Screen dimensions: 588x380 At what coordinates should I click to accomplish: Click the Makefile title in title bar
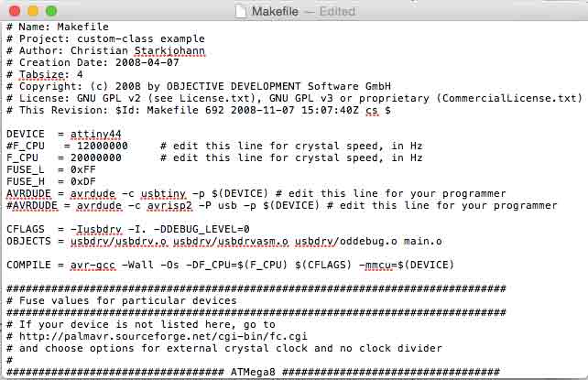coord(275,12)
